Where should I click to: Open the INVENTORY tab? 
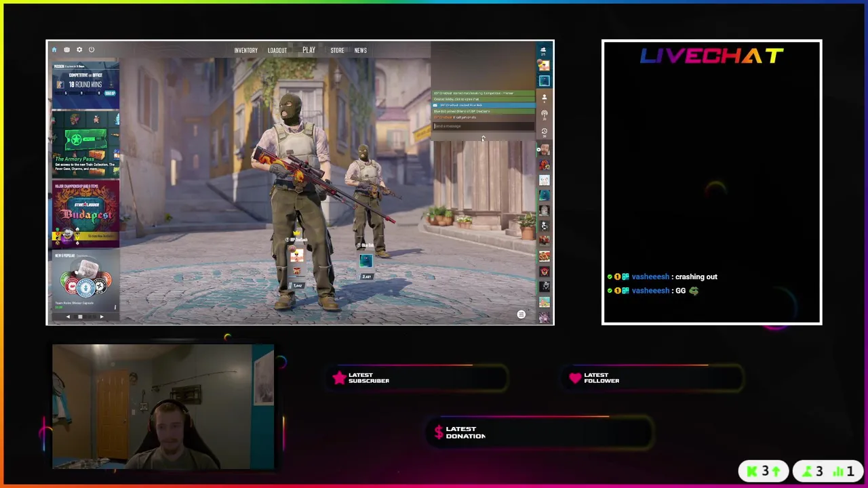[x=245, y=50]
